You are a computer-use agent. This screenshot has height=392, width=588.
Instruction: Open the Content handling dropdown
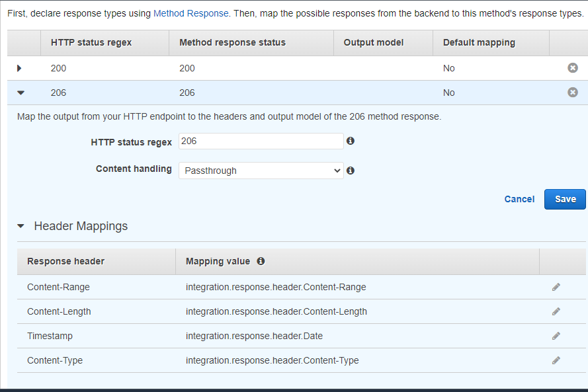pos(261,171)
